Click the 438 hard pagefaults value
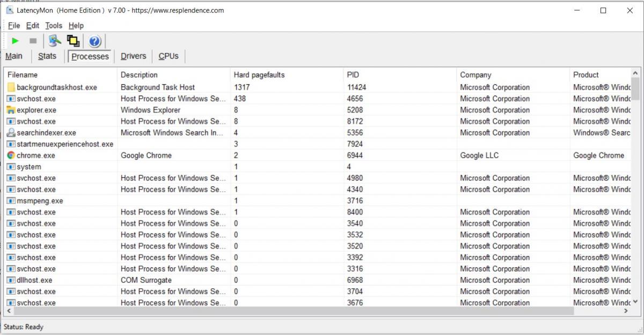The height and width of the screenshot is (335, 644). pos(240,99)
